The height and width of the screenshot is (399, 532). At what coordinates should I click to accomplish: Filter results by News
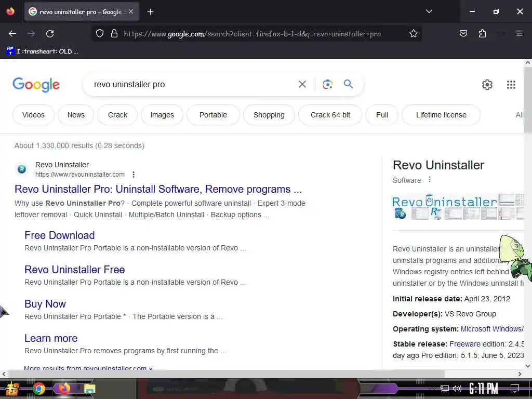76,115
